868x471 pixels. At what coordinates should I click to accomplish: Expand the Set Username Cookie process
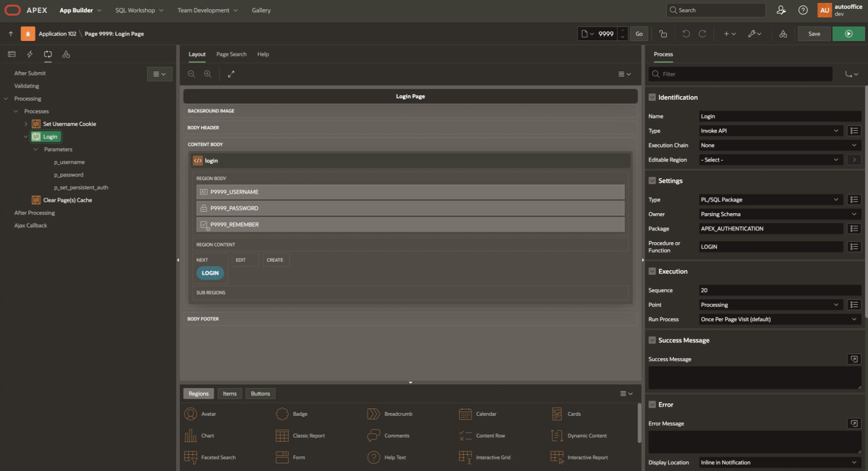pyautogui.click(x=26, y=124)
